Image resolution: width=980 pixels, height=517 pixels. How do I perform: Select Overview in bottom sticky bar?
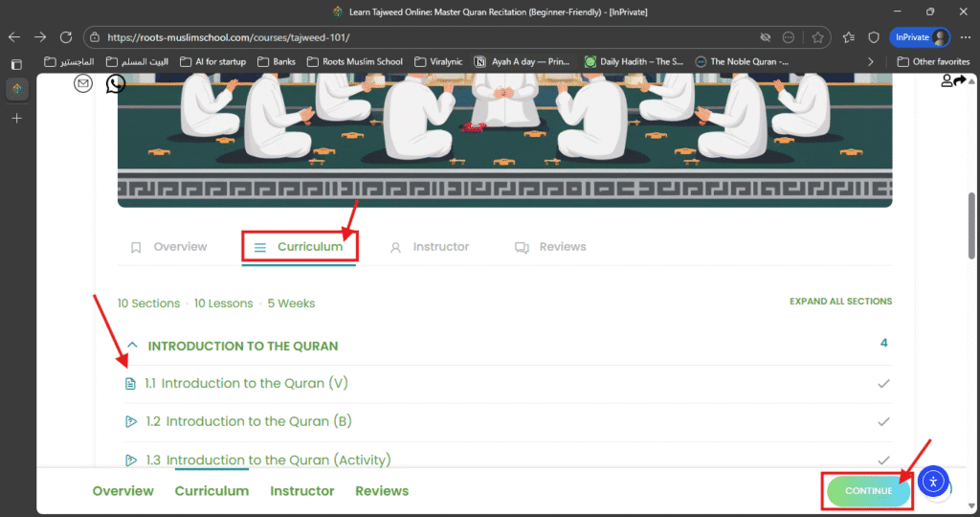point(122,491)
